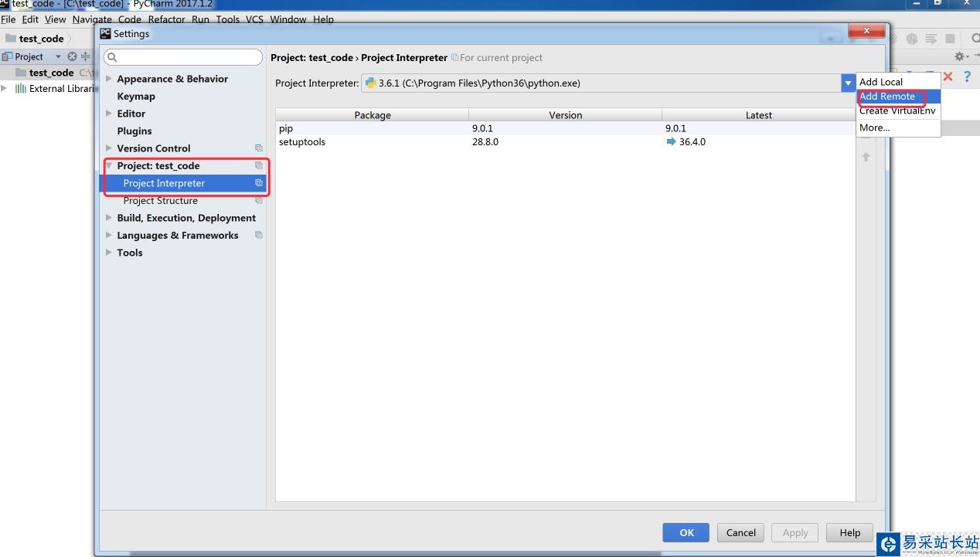
Task: Click the Stop square icon in main toolbar
Action: click(x=951, y=38)
